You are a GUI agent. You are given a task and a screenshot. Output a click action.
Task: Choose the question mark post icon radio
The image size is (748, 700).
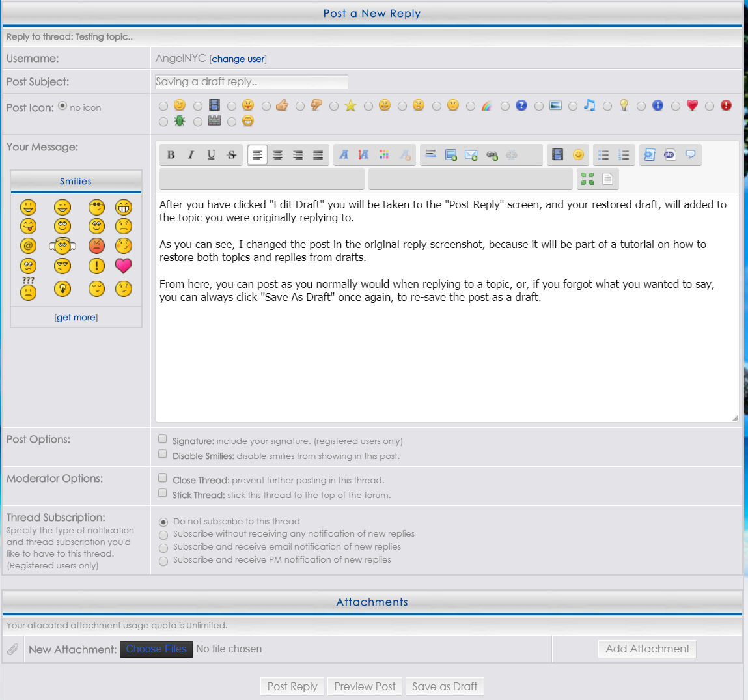pos(505,106)
